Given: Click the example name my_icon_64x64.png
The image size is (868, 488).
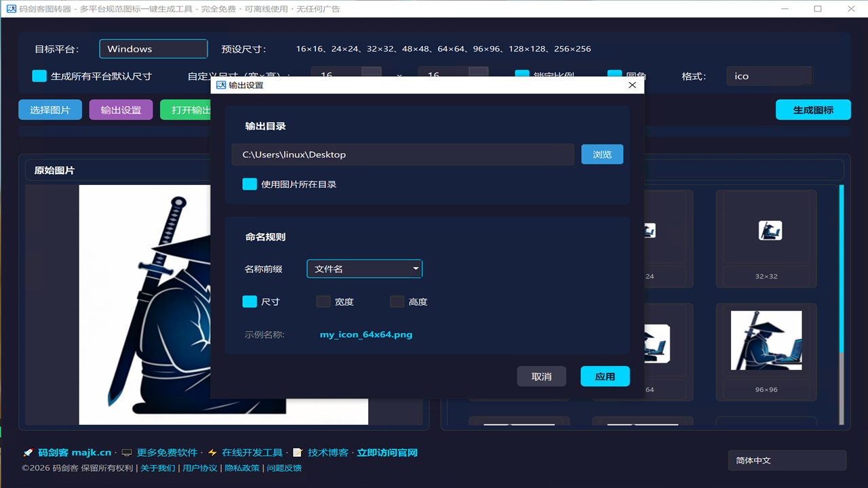Looking at the screenshot, I should click(366, 334).
